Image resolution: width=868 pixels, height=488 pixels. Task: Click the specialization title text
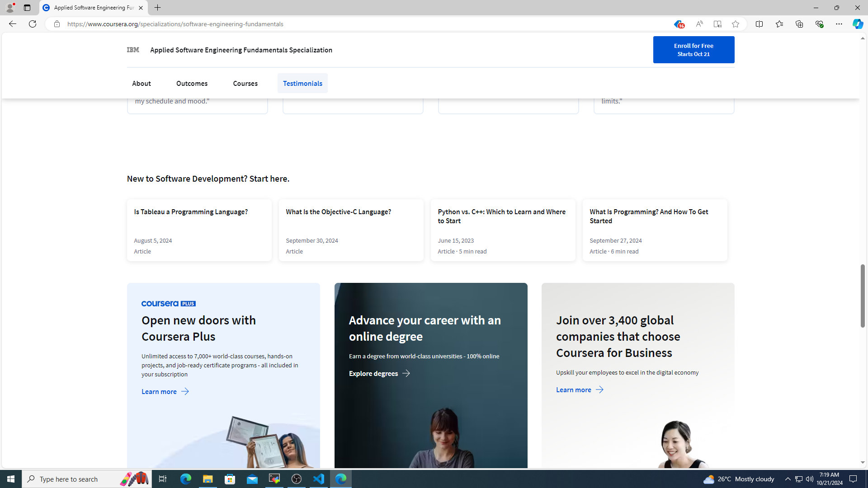coord(241,50)
